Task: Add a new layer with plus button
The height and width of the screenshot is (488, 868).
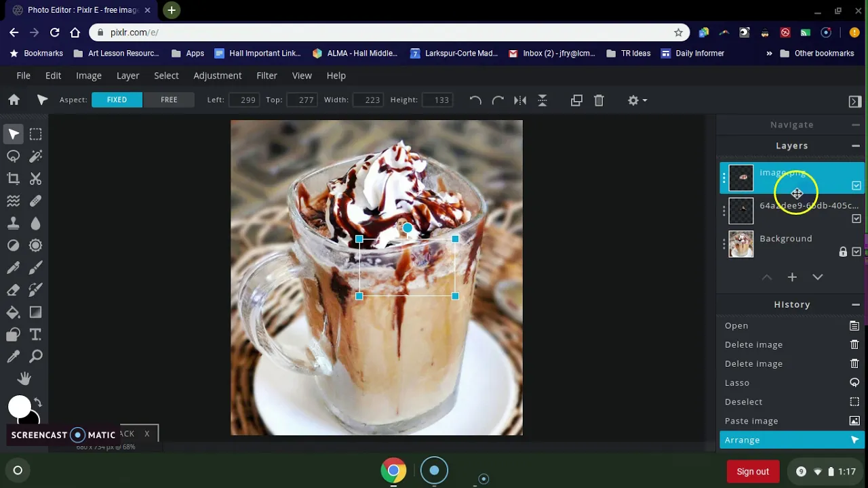Action: 792,277
